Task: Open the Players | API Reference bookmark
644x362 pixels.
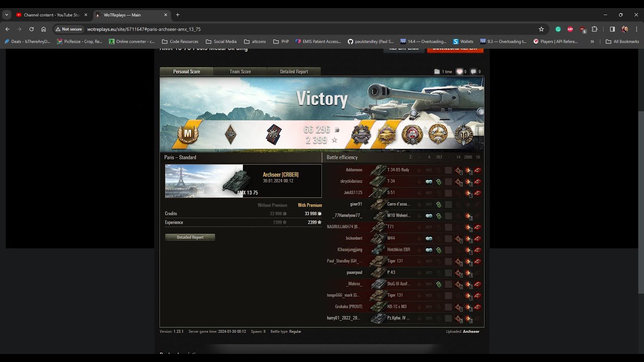Action: point(555,42)
